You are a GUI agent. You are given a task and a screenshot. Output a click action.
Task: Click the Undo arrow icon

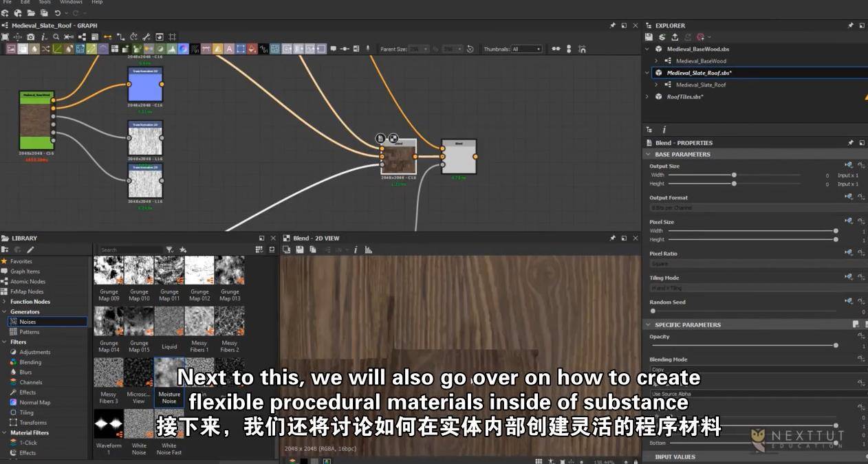(x=58, y=13)
